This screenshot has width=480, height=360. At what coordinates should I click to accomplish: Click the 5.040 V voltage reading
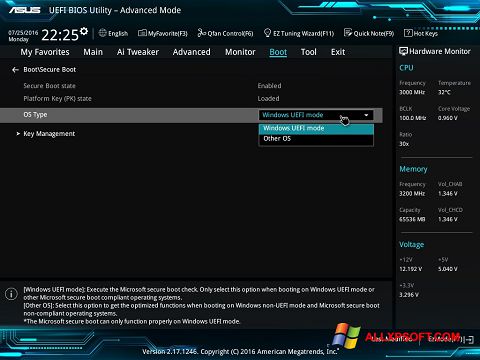coord(448,269)
